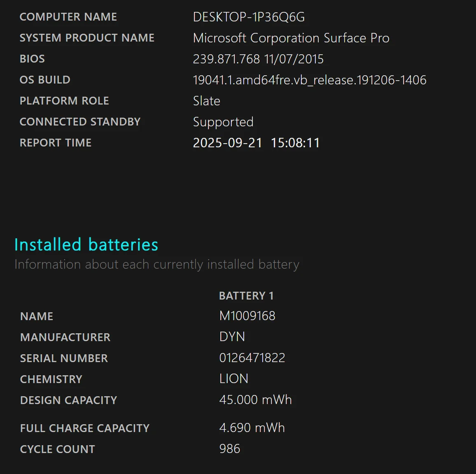The image size is (476, 474).
Task: Click the REPORT TIME label
Action: click(56, 143)
